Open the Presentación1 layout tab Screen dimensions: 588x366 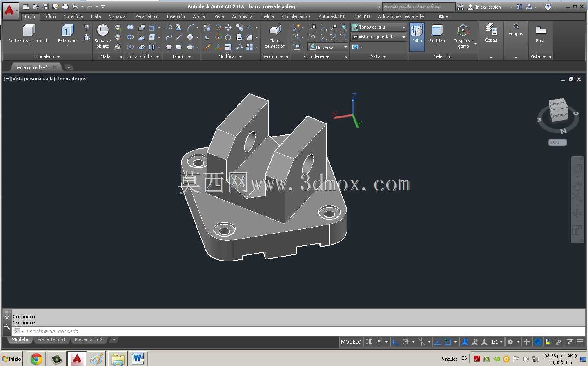coord(51,340)
